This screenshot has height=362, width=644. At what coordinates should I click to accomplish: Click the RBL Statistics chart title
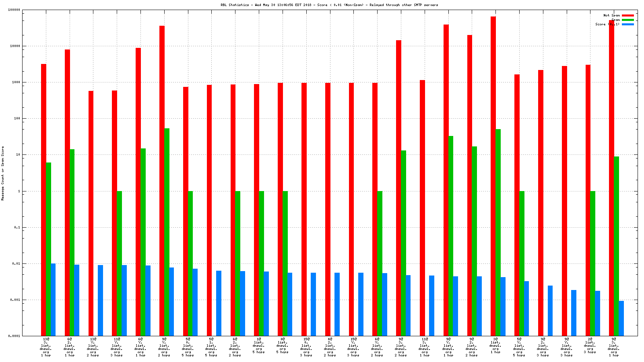(x=329, y=5)
